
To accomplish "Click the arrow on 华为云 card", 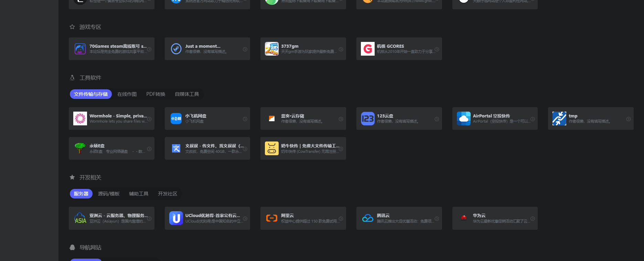I will click(x=533, y=218).
